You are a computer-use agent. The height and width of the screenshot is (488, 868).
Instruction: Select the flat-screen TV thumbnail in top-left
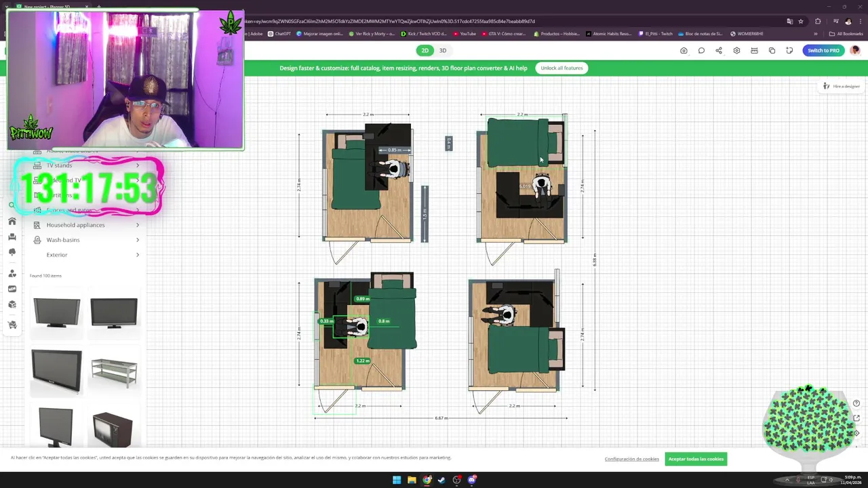[57, 312]
